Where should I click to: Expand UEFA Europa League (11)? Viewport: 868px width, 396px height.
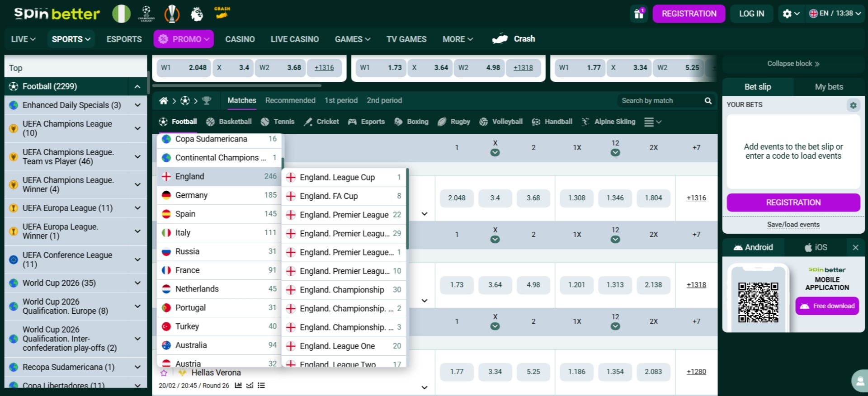pyautogui.click(x=137, y=208)
